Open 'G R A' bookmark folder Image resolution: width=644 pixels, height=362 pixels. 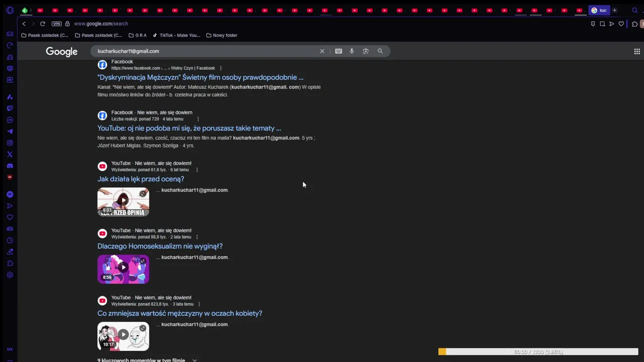(x=138, y=35)
